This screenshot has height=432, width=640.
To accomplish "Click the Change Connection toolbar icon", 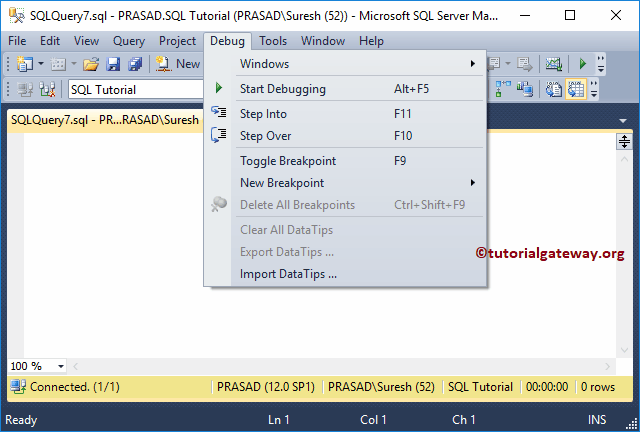I will pos(47,89).
